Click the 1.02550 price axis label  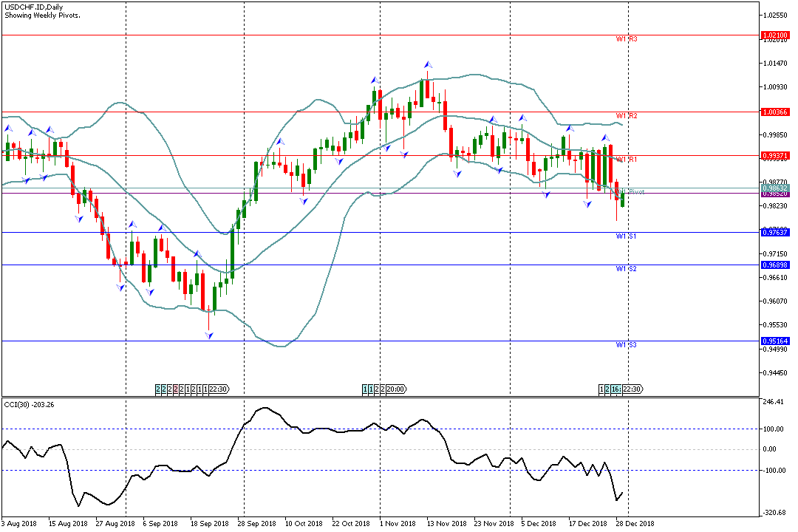point(775,16)
